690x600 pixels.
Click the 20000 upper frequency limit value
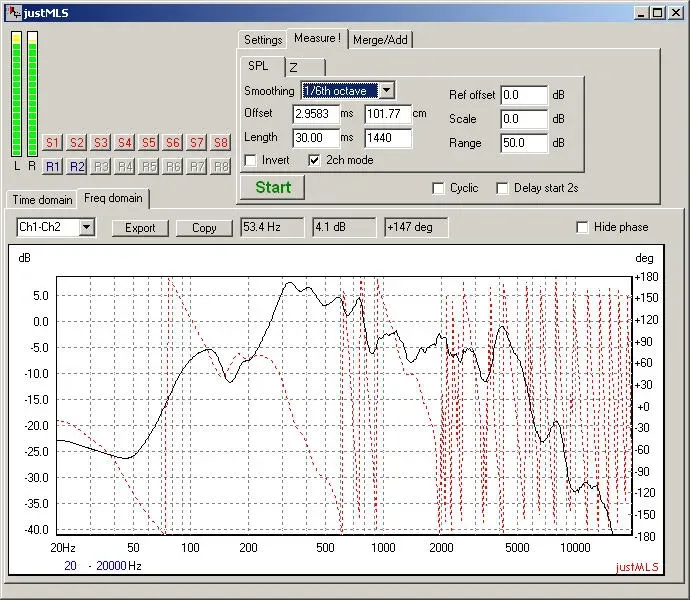point(111,566)
